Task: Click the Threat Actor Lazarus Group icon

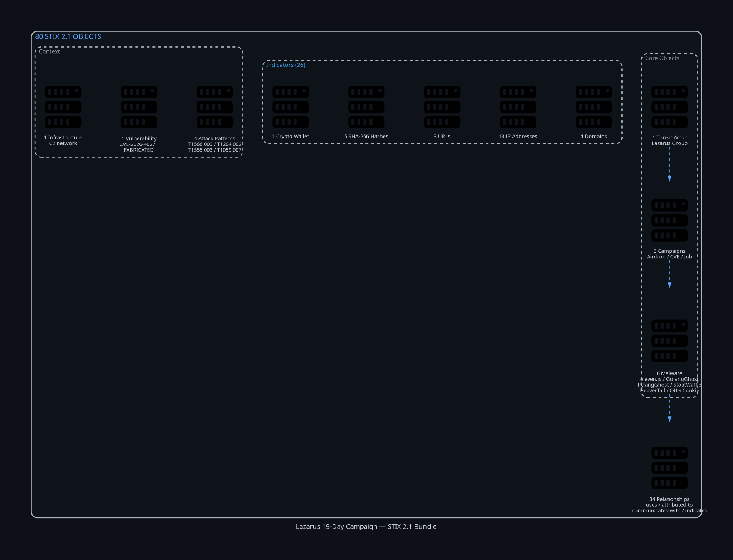Action: click(669, 107)
